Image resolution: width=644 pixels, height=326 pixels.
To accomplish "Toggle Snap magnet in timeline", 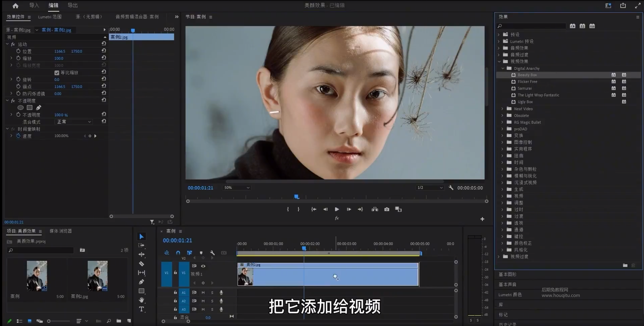I will click(178, 253).
